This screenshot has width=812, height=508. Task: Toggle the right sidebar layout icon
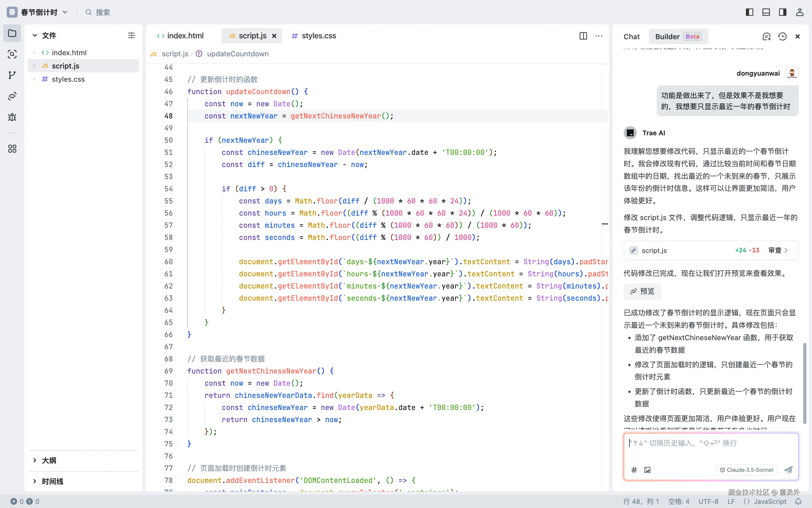point(783,12)
